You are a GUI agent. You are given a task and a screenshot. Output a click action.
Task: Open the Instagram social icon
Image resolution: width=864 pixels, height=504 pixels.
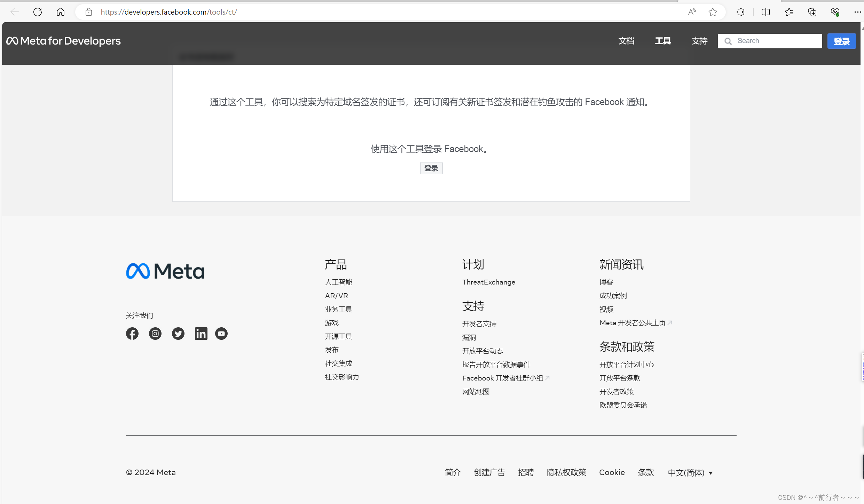[155, 334]
